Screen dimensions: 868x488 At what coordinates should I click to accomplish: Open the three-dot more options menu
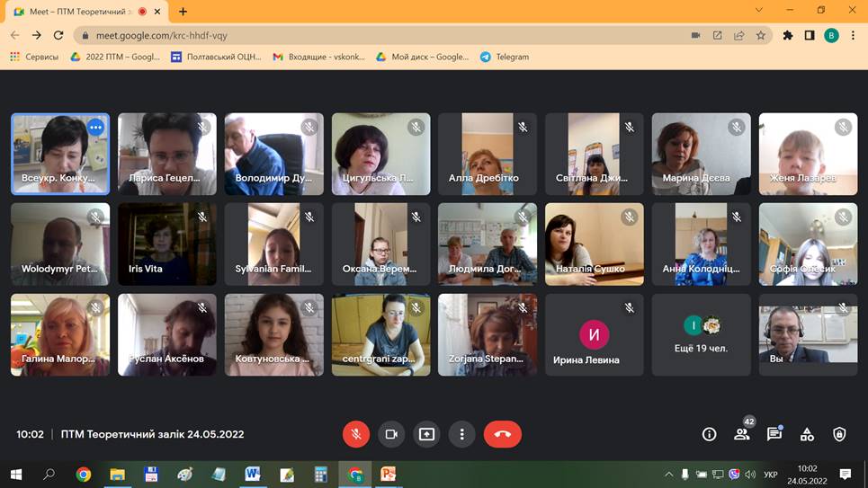pos(461,434)
